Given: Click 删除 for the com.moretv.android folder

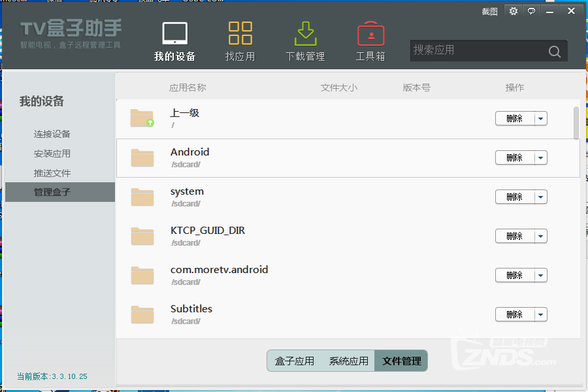Looking at the screenshot, I should tap(515, 275).
